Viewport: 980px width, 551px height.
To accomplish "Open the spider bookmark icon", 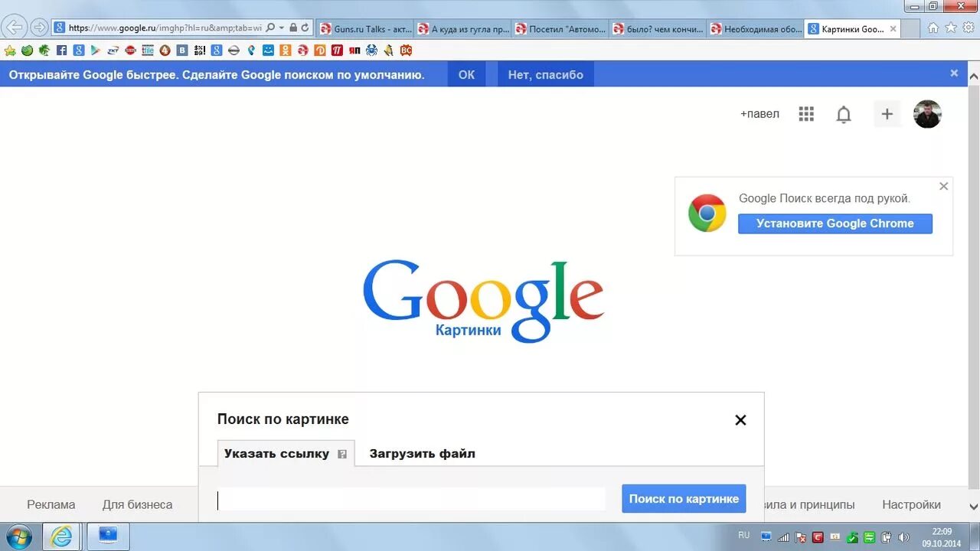I will pyautogui.click(x=371, y=51).
